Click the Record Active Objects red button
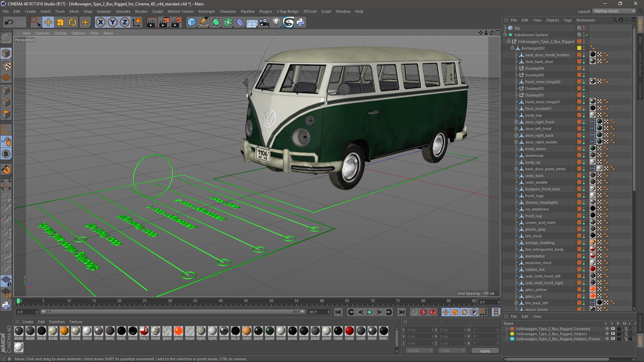The height and width of the screenshot is (362, 644). [x=414, y=312]
